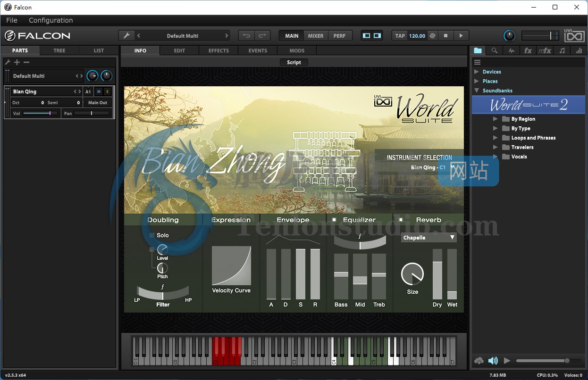Open the bar chart modulators browser tab
The width and height of the screenshot is (588, 380).
click(579, 50)
